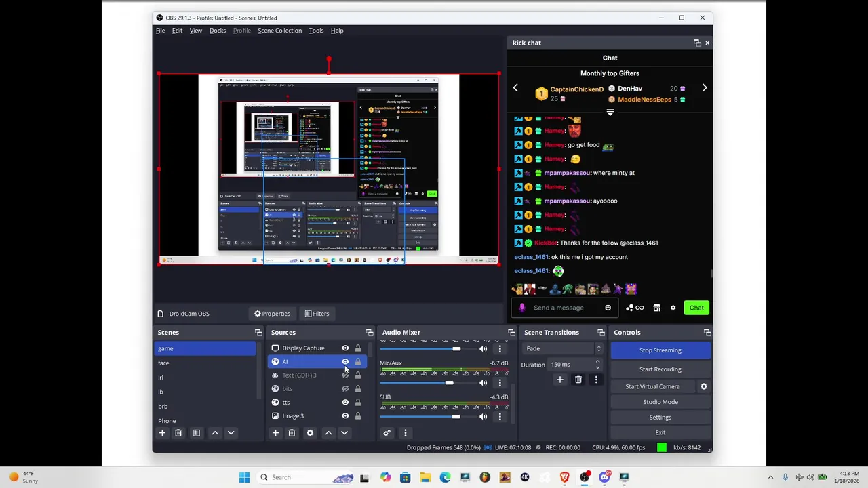The width and height of the screenshot is (868, 488).
Task: Open the Edit menu
Action: pos(177,30)
